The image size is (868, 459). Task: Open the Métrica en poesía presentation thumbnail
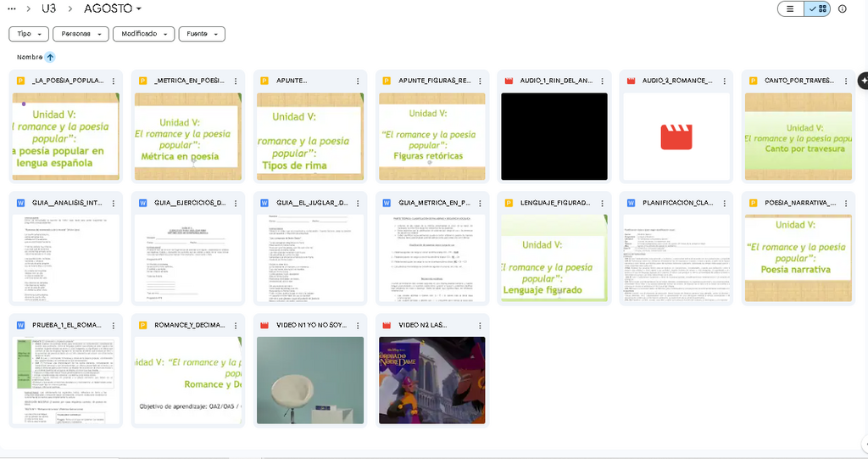click(x=188, y=137)
